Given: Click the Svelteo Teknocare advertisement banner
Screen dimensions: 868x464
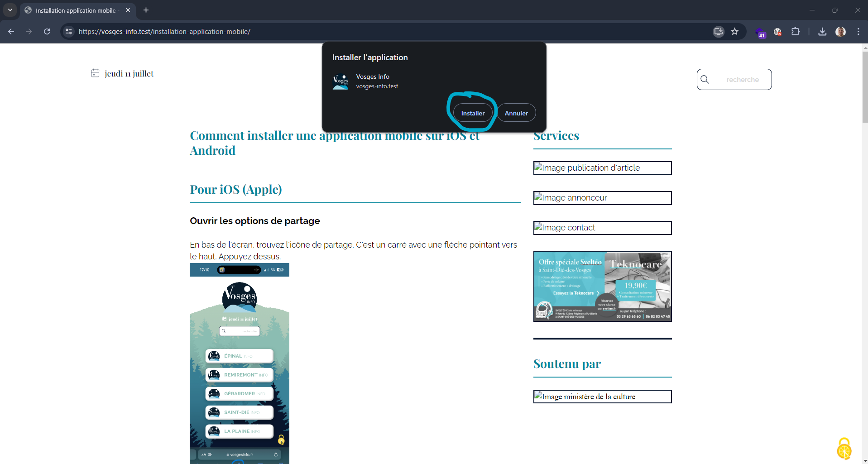Looking at the screenshot, I should [x=602, y=286].
